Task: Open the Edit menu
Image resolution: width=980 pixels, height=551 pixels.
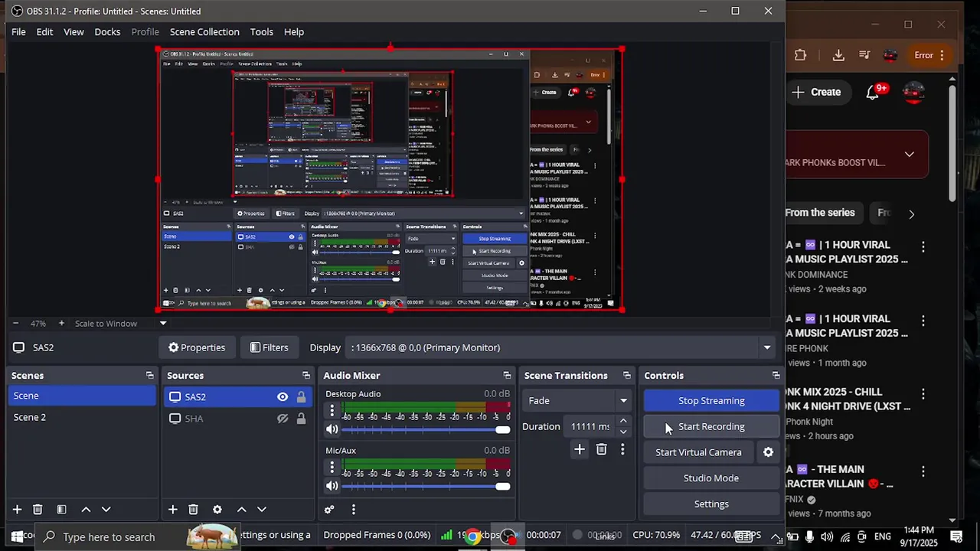Action: click(44, 32)
